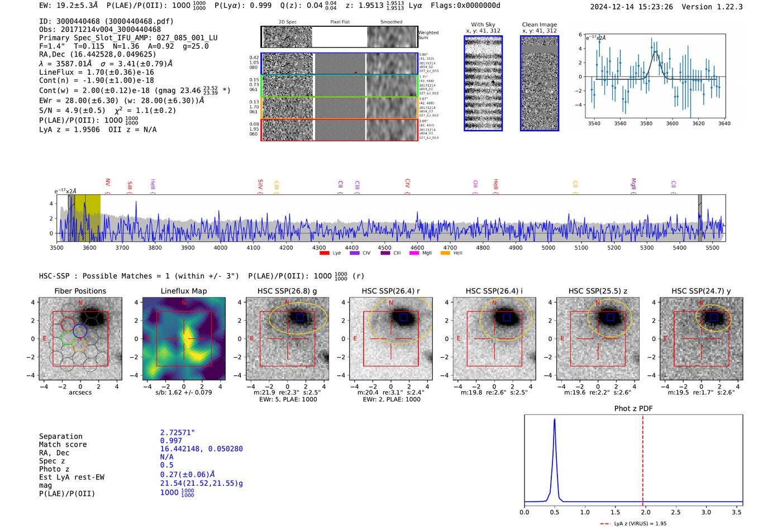
Task: Click the blue catalog match square in g image
Action: point(300,317)
